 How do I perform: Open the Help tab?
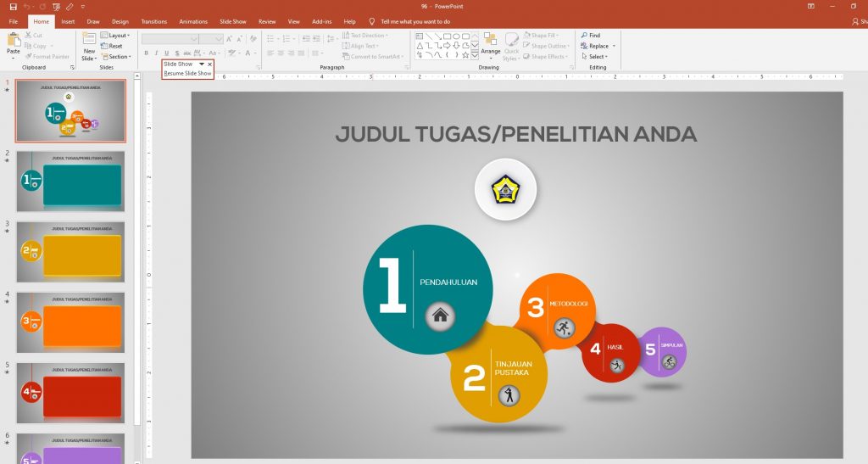tap(349, 21)
